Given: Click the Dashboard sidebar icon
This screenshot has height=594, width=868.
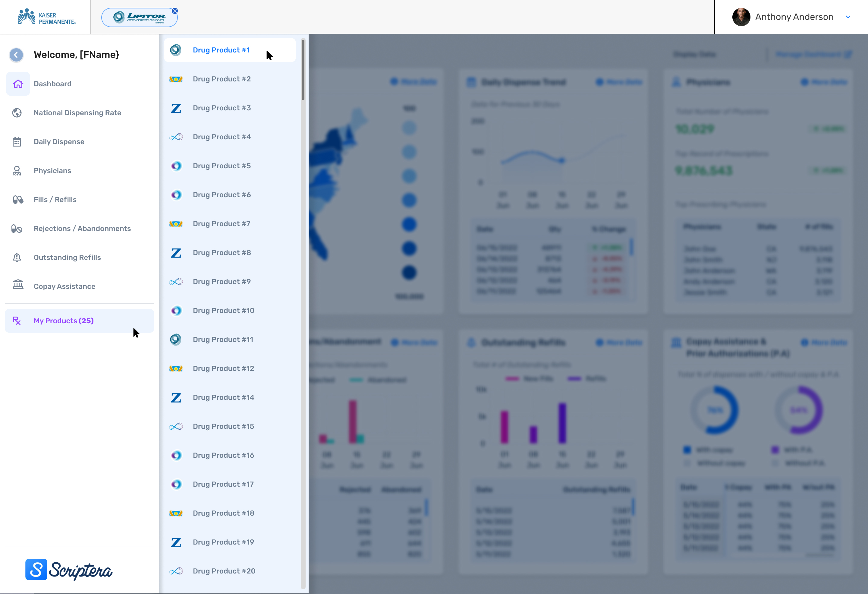Looking at the screenshot, I should 18,83.
